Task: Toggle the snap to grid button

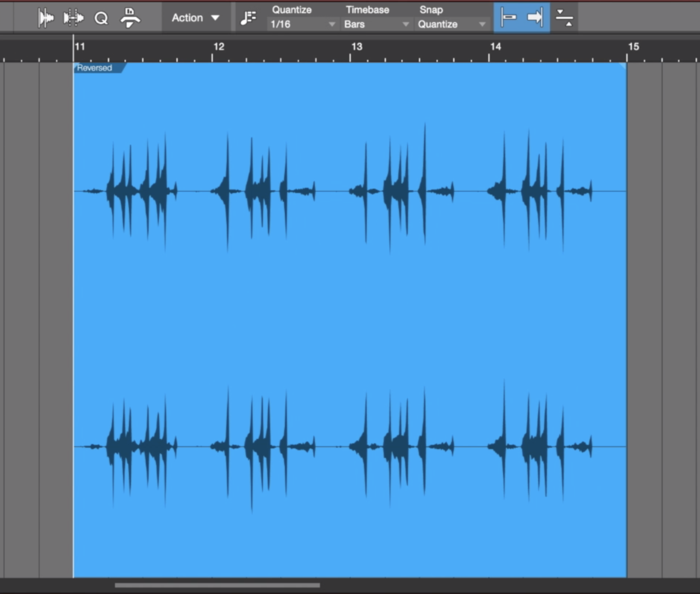Action: tap(508, 17)
